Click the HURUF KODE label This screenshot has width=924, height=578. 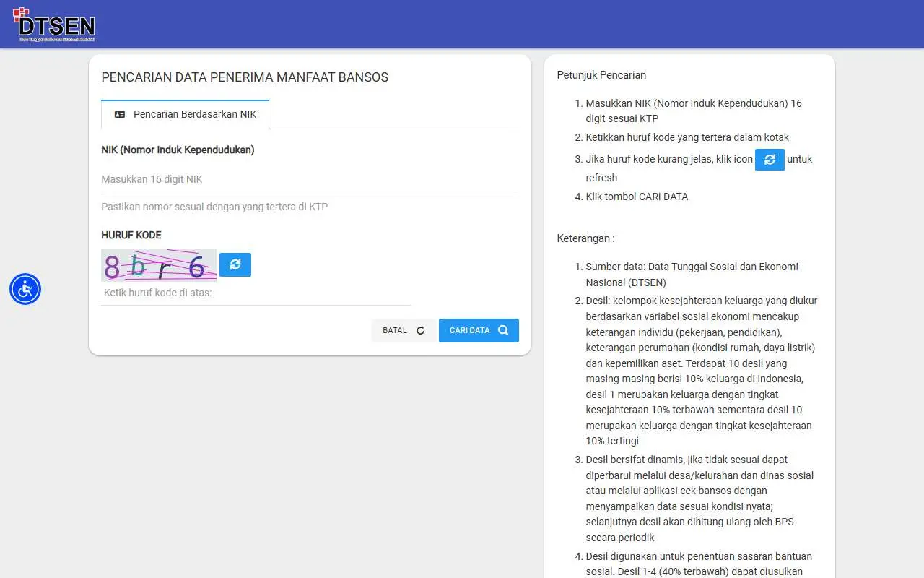tap(131, 235)
